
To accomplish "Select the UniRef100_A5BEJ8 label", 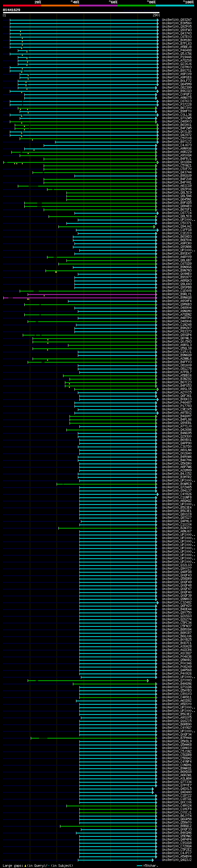I will click(x=177, y=47).
